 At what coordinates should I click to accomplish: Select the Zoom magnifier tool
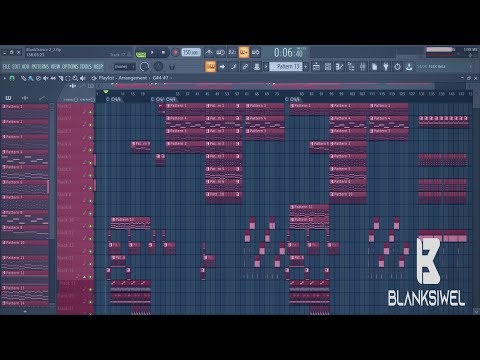75,78
